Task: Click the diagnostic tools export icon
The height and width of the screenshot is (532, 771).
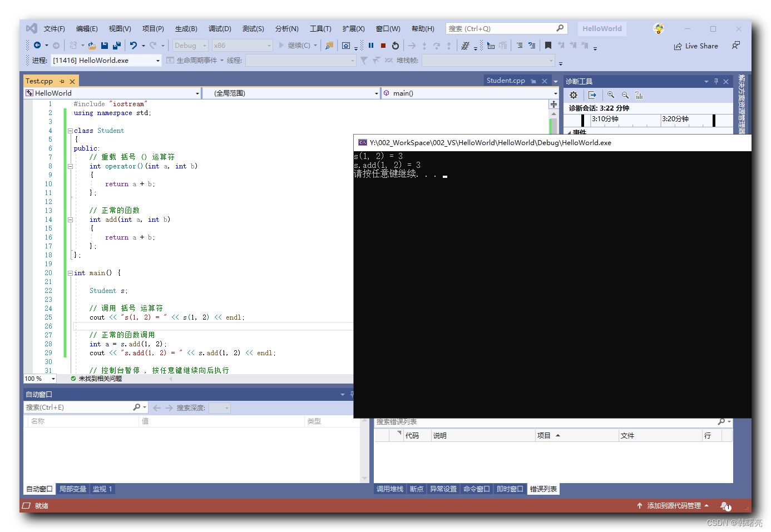Action: pos(592,95)
